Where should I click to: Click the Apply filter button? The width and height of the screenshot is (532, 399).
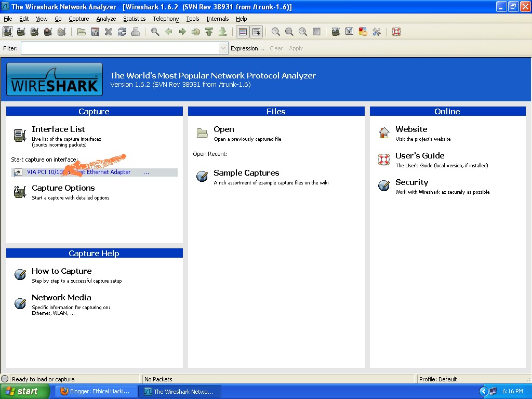pos(296,48)
